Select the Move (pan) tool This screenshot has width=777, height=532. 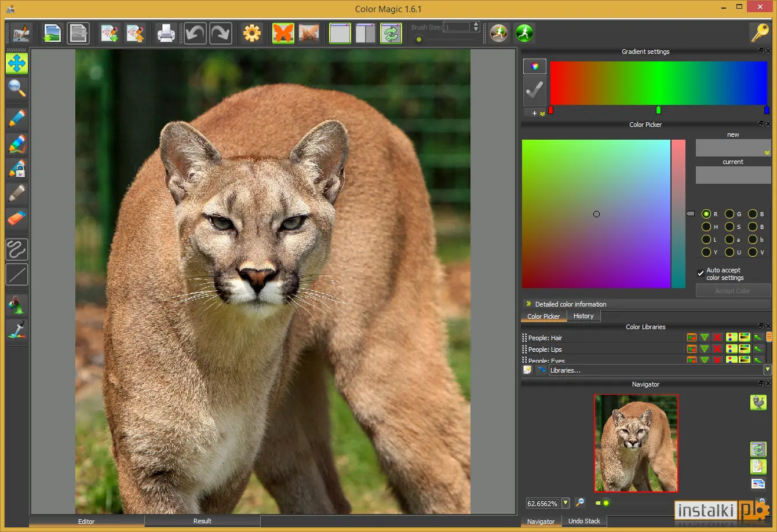point(17,63)
